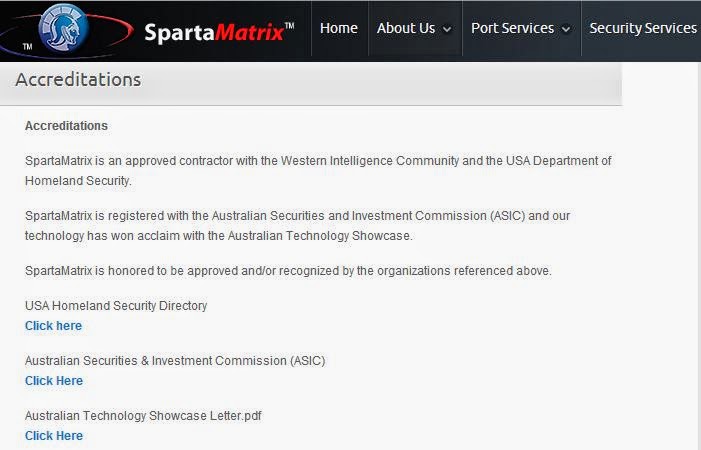Screen dimensions: 701x450
Task: Click the Spartan helmet logo icon
Action: point(63,28)
